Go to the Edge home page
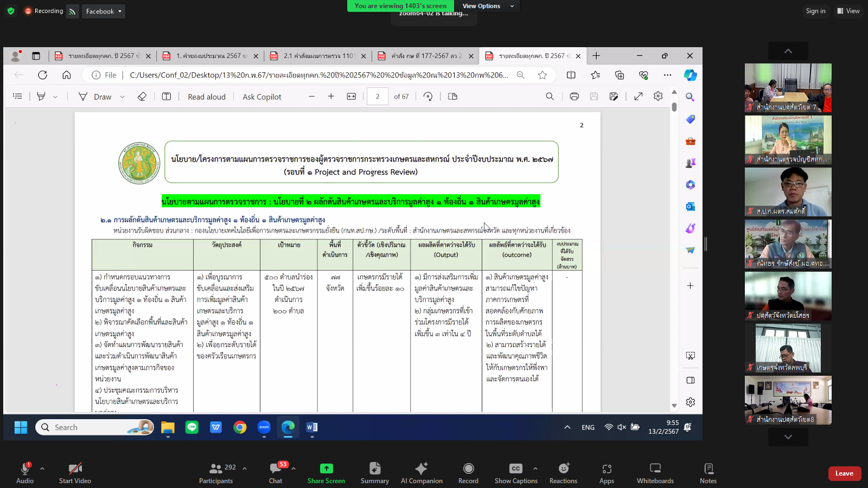The height and width of the screenshot is (488, 868). (x=66, y=75)
